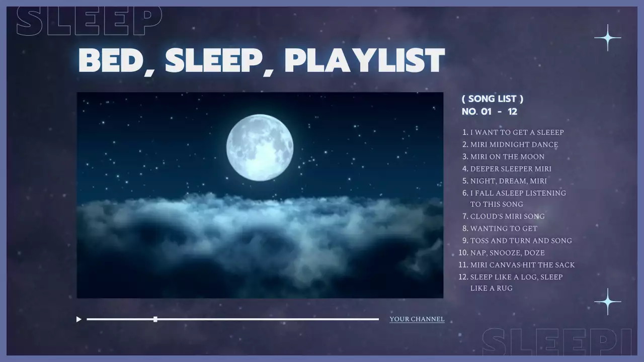The image size is (644, 362).
Task: Click the progress bar slider handle
Action: click(x=155, y=319)
